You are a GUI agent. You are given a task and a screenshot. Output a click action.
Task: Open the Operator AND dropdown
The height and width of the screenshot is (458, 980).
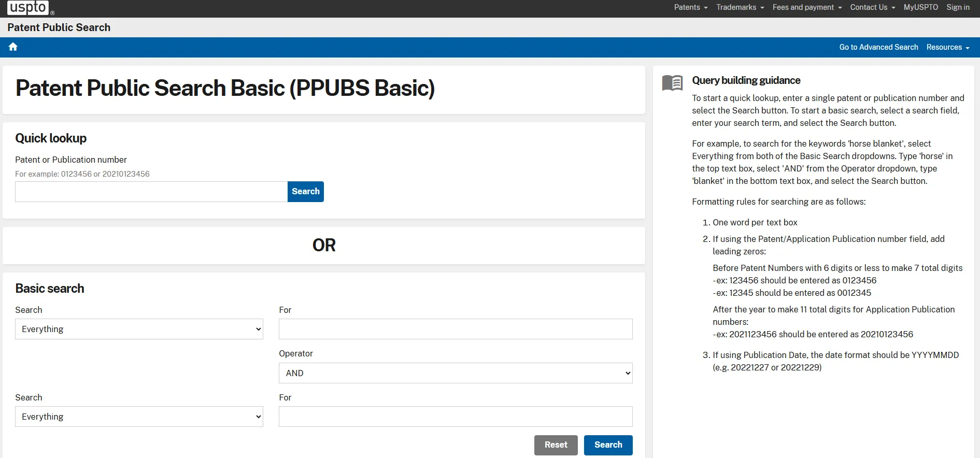pos(456,373)
